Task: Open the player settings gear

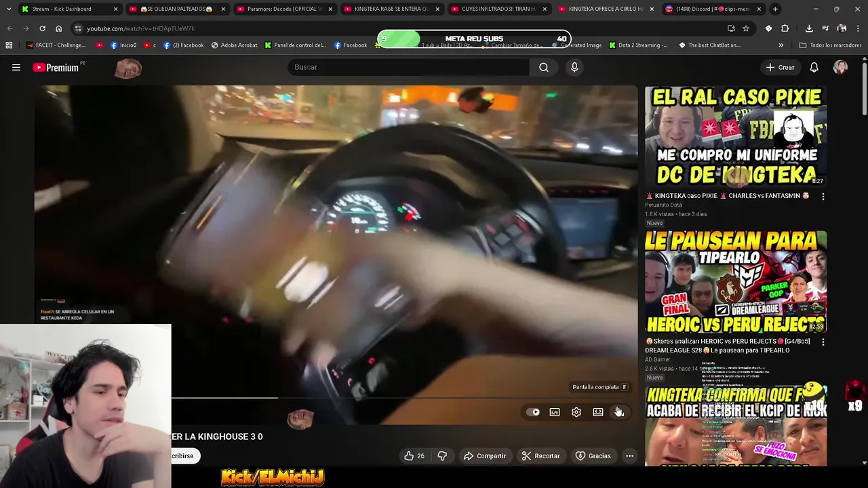Action: point(576,412)
